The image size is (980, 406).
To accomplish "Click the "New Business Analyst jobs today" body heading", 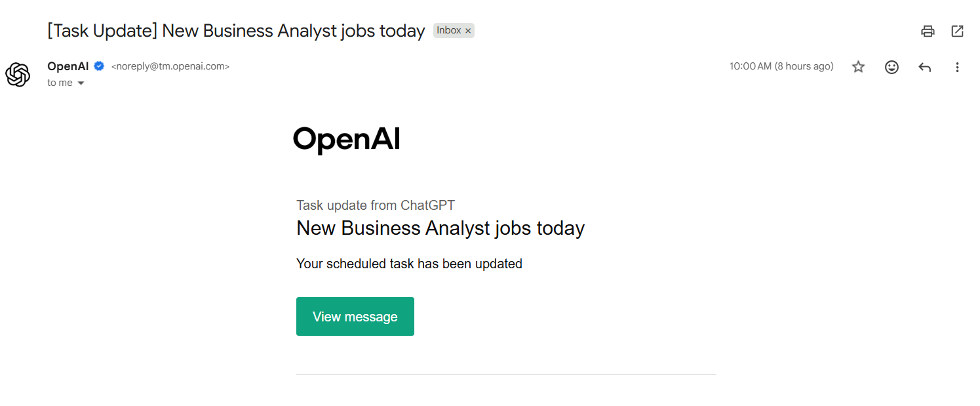I will [x=440, y=228].
